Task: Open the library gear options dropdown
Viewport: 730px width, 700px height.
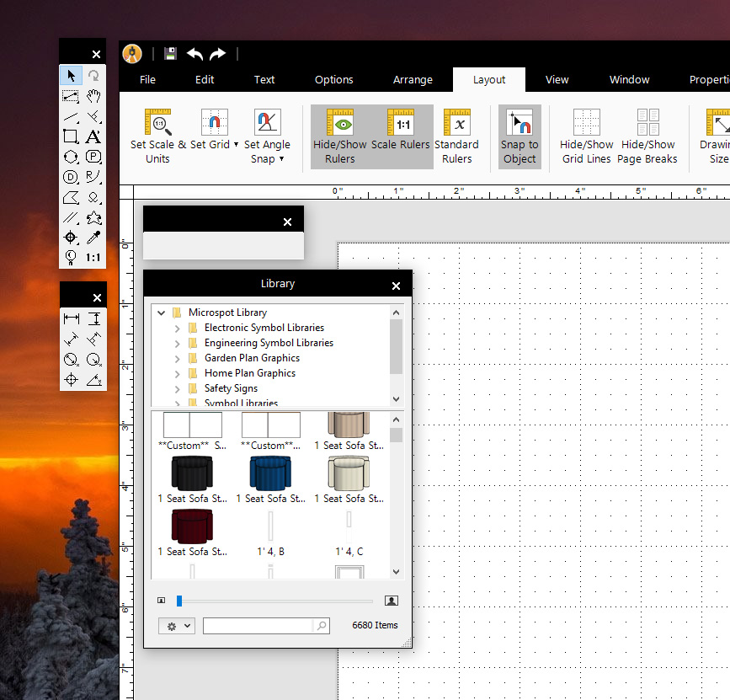Action: 177,626
